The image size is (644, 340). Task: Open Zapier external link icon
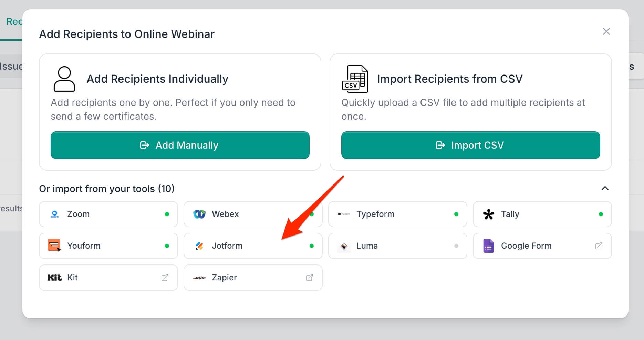coord(310,278)
